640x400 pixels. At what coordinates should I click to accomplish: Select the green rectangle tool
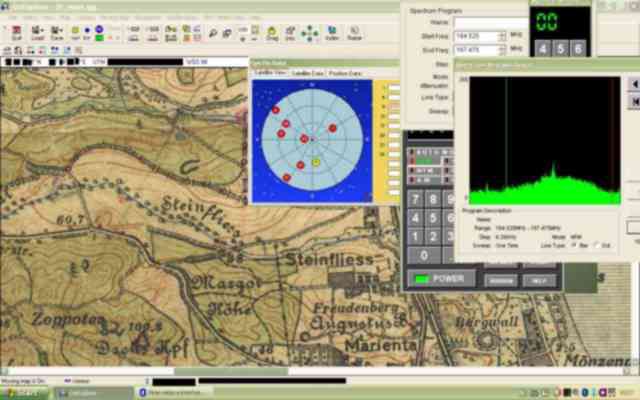tap(99, 38)
